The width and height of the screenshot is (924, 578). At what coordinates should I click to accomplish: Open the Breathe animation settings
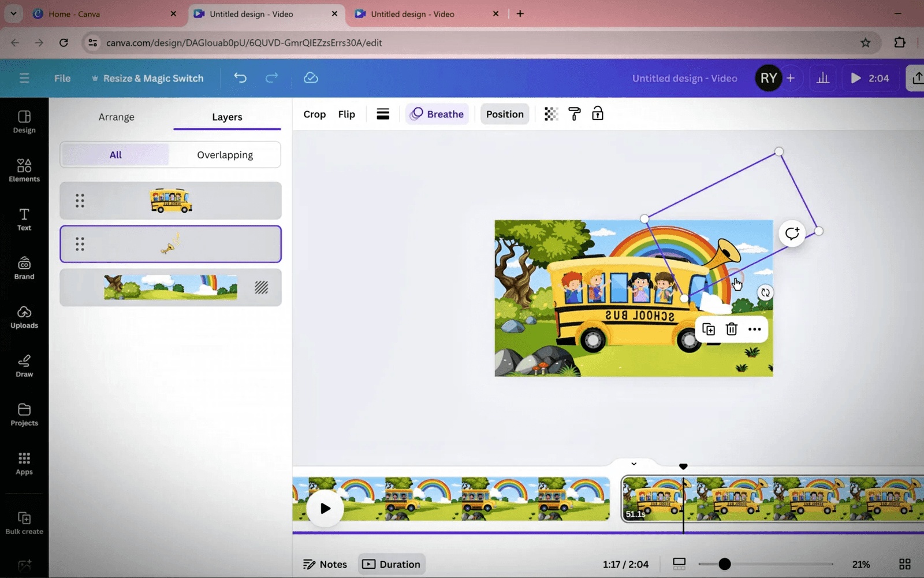[437, 114]
